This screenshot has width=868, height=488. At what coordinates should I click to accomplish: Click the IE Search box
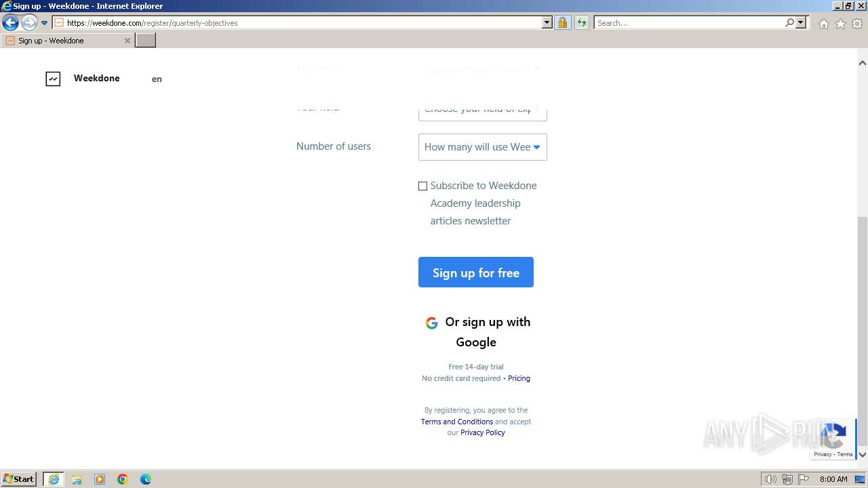coord(689,22)
